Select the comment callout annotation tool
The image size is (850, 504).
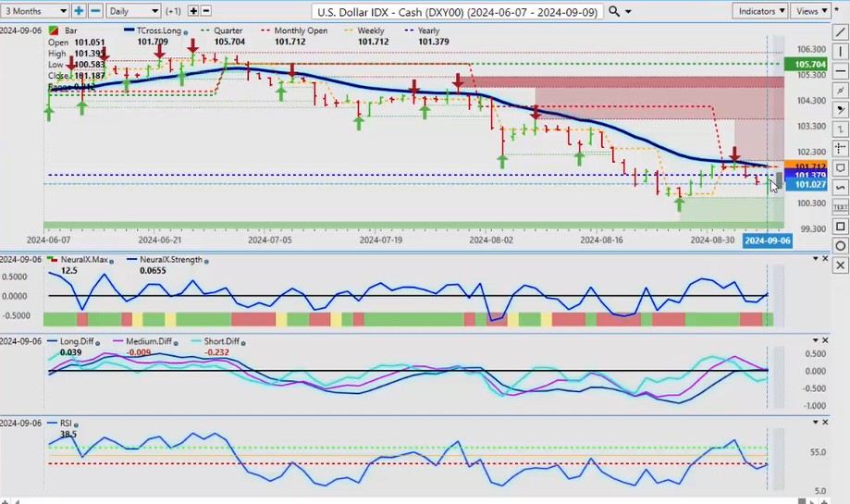pyautogui.click(x=840, y=168)
